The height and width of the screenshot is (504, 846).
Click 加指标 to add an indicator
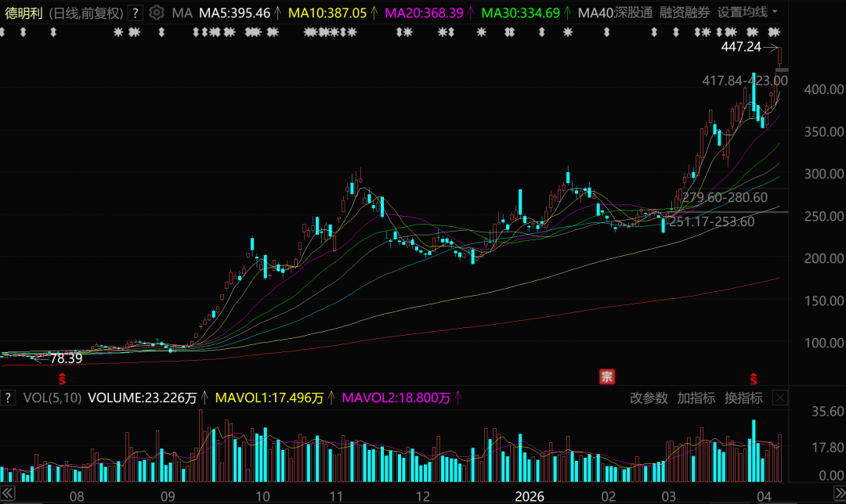pos(696,398)
